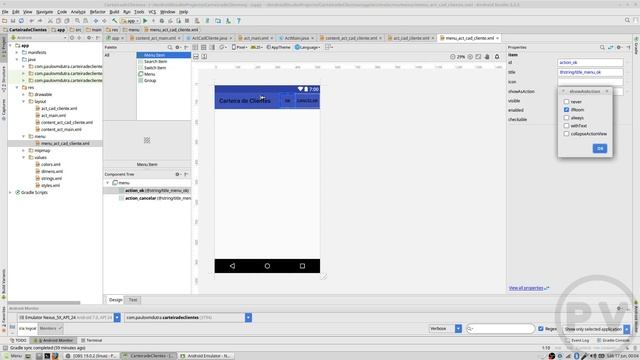
Task: Switch to content_act_main.xml editor tab
Action: point(155,38)
